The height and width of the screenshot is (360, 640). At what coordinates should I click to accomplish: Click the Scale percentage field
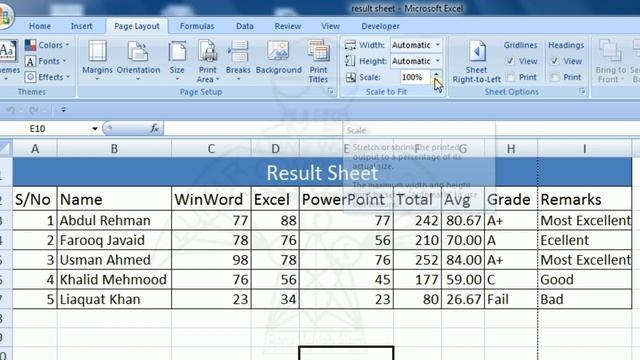point(415,77)
